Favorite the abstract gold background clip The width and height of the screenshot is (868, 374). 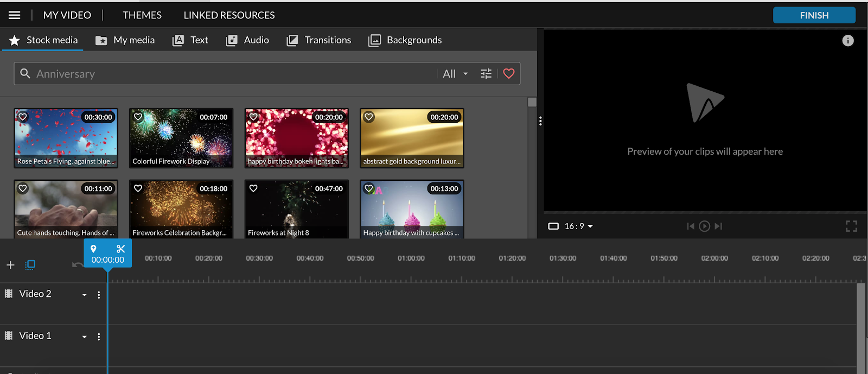tap(369, 117)
